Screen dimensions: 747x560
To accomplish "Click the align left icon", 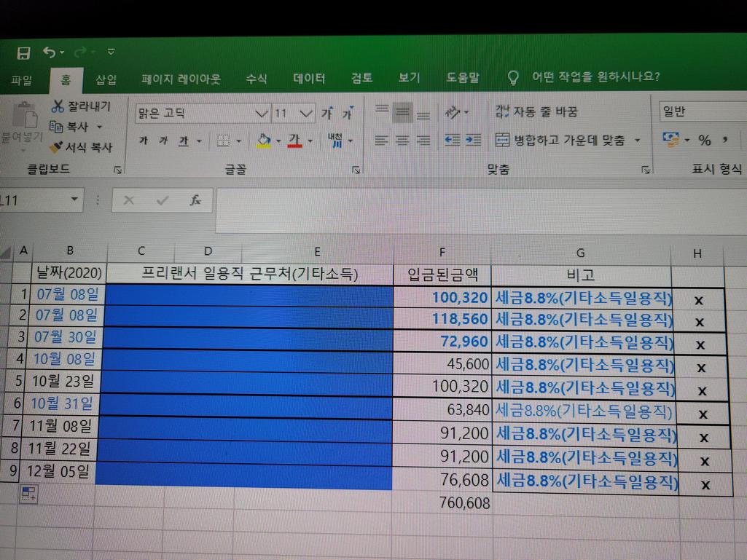I will pyautogui.click(x=382, y=140).
